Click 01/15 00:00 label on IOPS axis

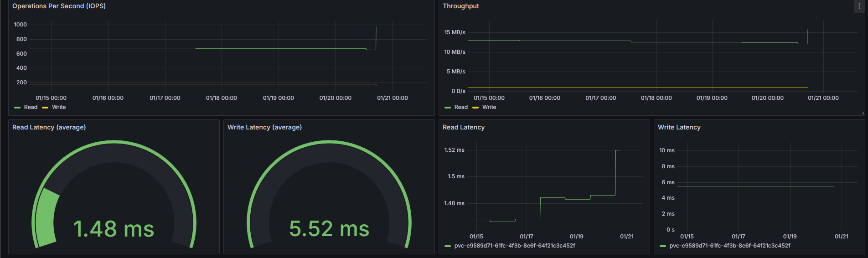51,98
